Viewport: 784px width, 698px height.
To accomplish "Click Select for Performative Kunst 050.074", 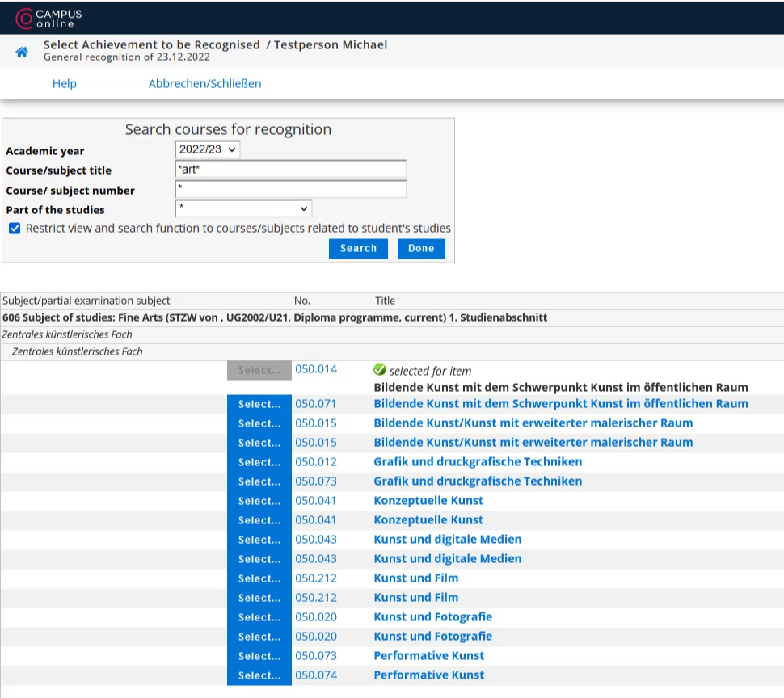I will (259, 675).
